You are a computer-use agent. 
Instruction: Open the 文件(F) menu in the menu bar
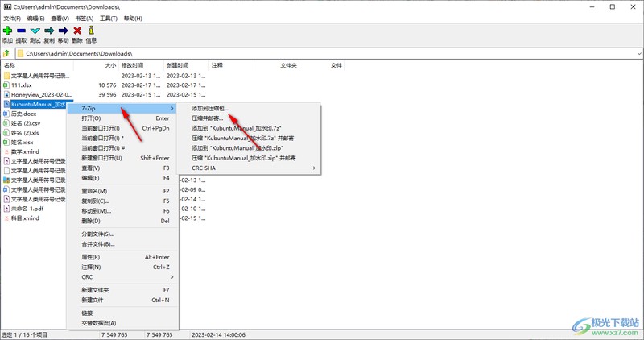[x=12, y=19]
